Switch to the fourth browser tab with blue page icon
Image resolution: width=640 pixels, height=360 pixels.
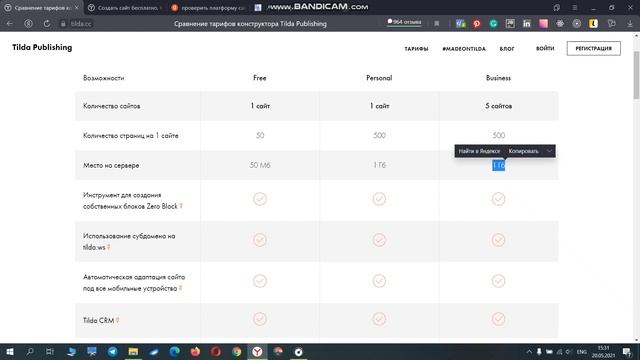coord(258,8)
